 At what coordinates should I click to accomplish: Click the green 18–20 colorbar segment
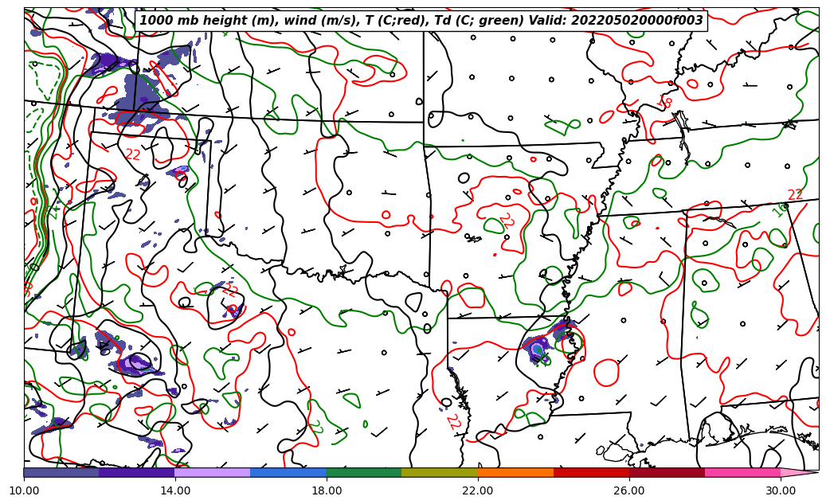[364, 472]
